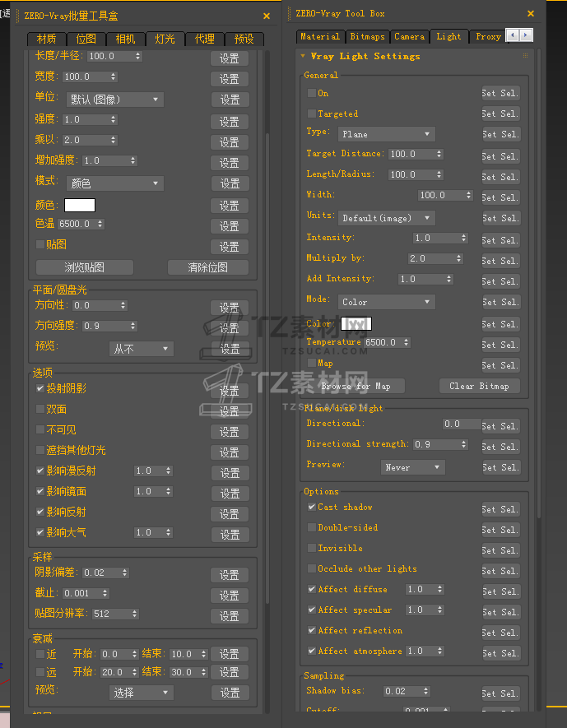Click 设置 next to 色温
Viewport: 567px width, 728px height.
[230, 226]
